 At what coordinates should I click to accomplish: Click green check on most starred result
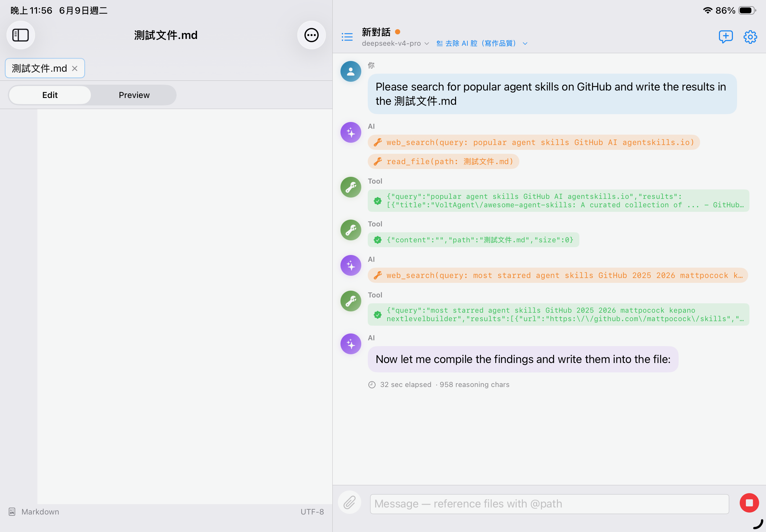377,314
